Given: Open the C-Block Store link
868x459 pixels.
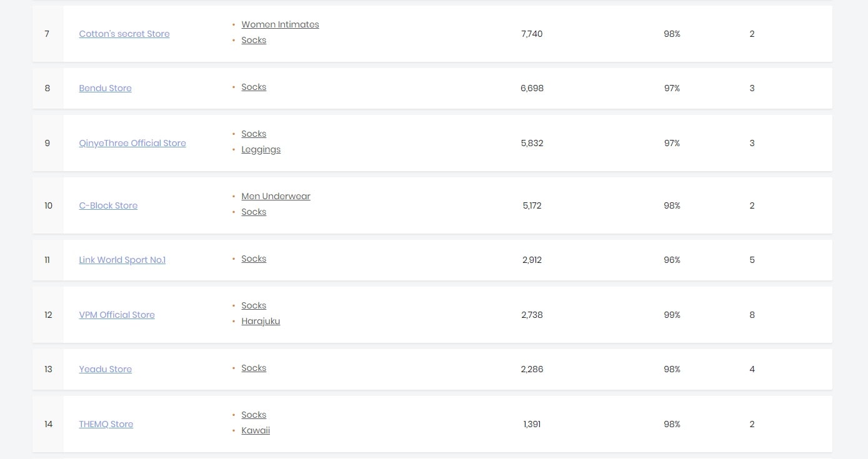Looking at the screenshot, I should (108, 205).
